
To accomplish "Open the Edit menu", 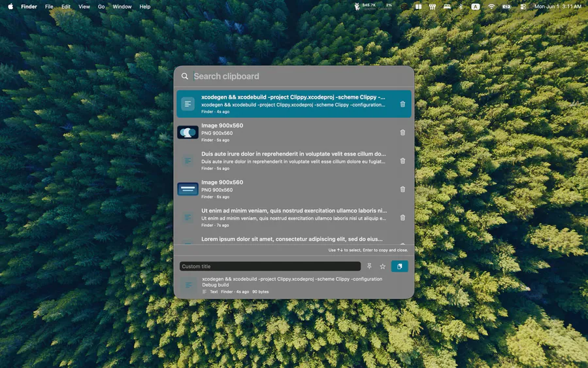I will coord(66,7).
